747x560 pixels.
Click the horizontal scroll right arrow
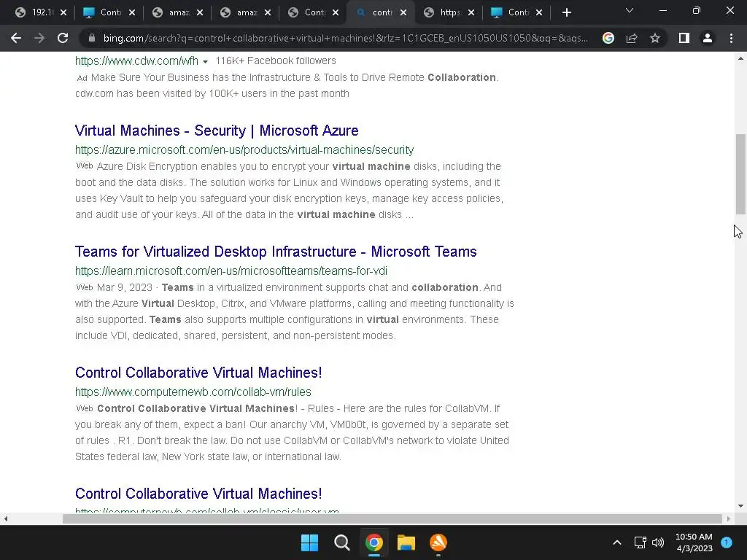729,518
